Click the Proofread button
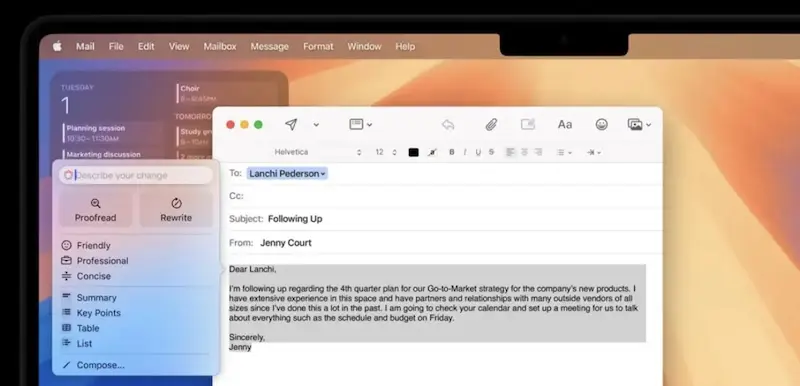The height and width of the screenshot is (386, 800). click(x=95, y=210)
